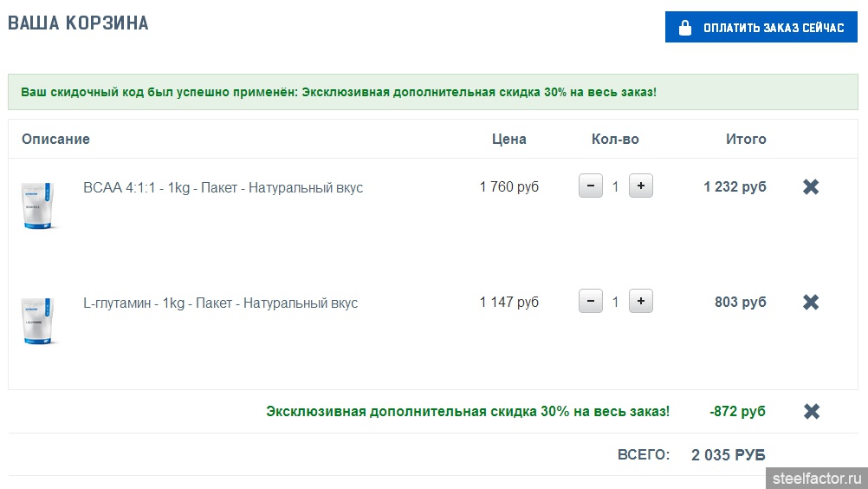Click the Эксклюзивная скидка 30% row text

click(467, 412)
